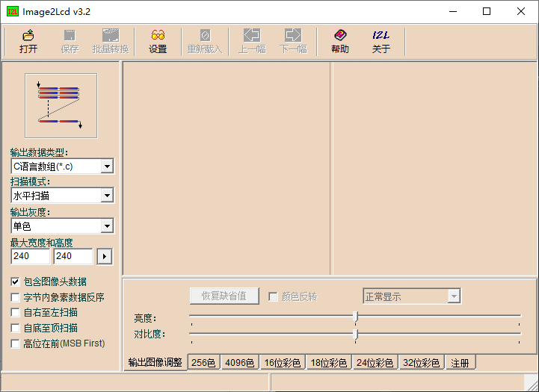Click the maximum height field 240
This screenshot has height=392, width=539.
click(x=73, y=256)
